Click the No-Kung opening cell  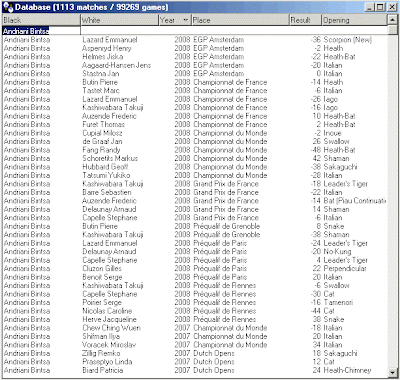(337, 252)
